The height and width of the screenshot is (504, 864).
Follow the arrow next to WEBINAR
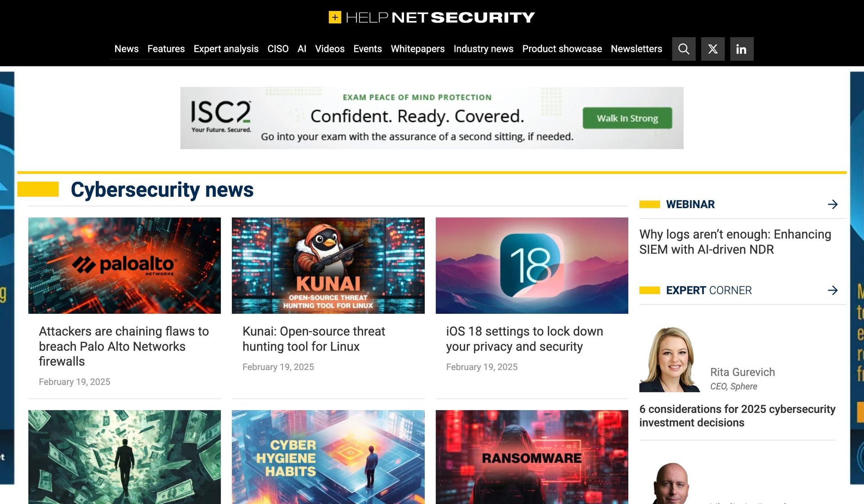(832, 205)
